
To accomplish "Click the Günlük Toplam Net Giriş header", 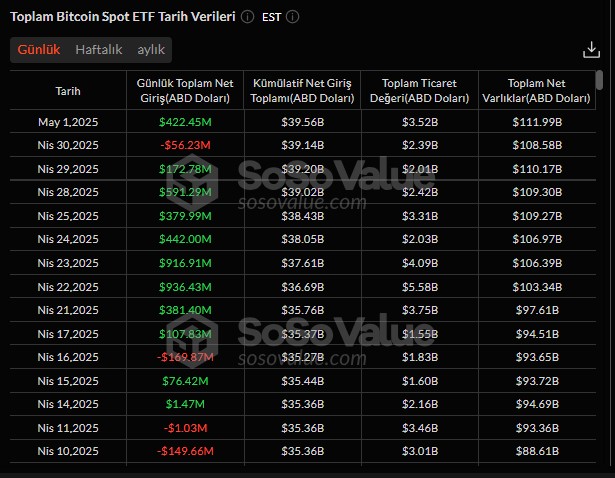I will (185, 91).
